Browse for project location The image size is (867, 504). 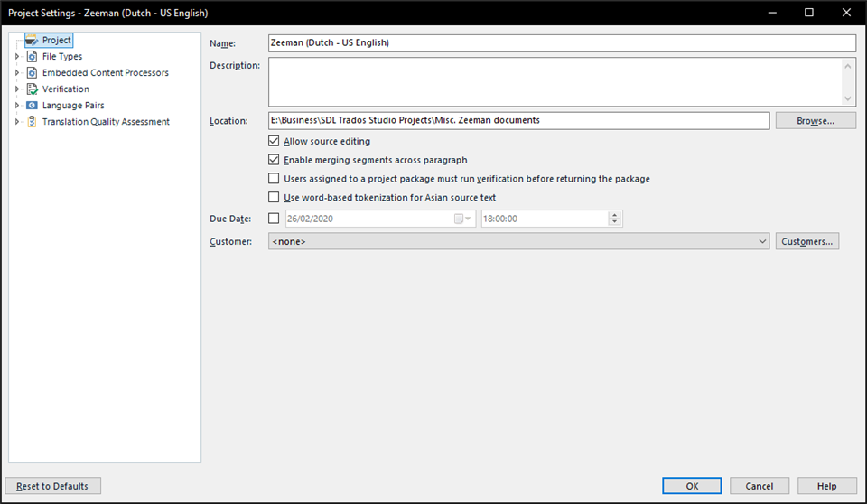[x=816, y=121]
